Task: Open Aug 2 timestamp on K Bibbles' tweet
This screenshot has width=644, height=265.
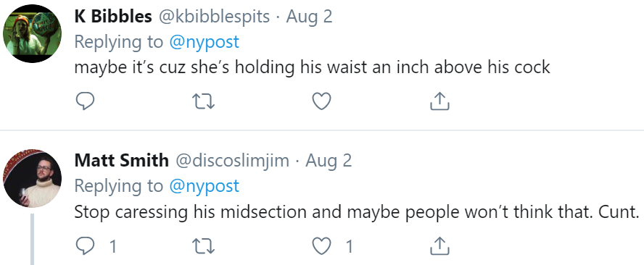Action: pos(309,17)
